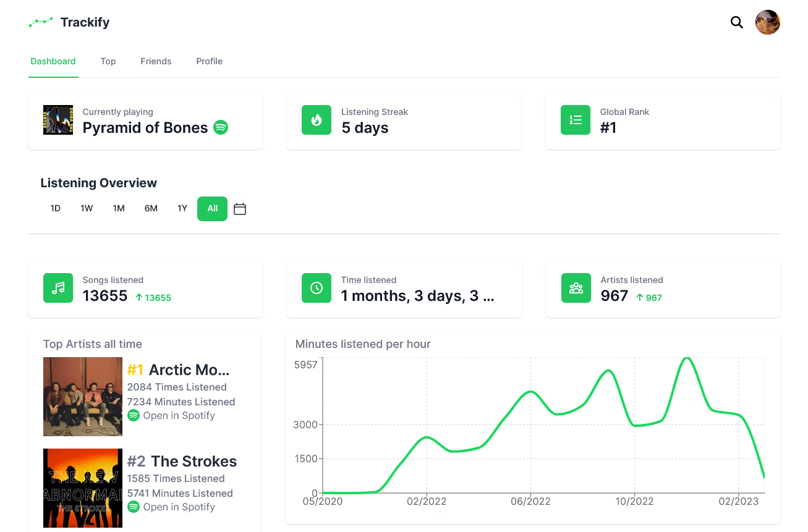Viewport: 808px width, 532px height.
Task: Switch to the 6M time range
Action: tap(151, 209)
